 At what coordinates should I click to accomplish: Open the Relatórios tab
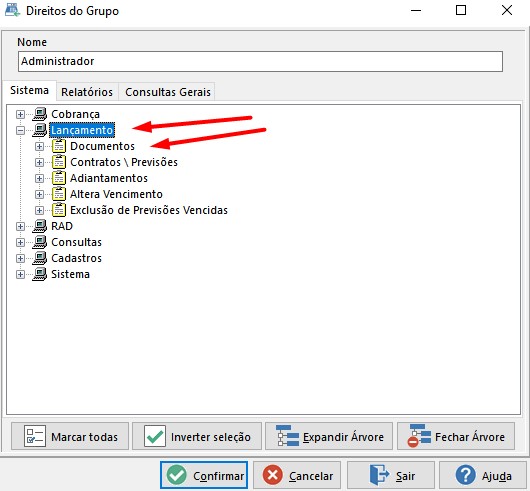pyautogui.click(x=87, y=92)
